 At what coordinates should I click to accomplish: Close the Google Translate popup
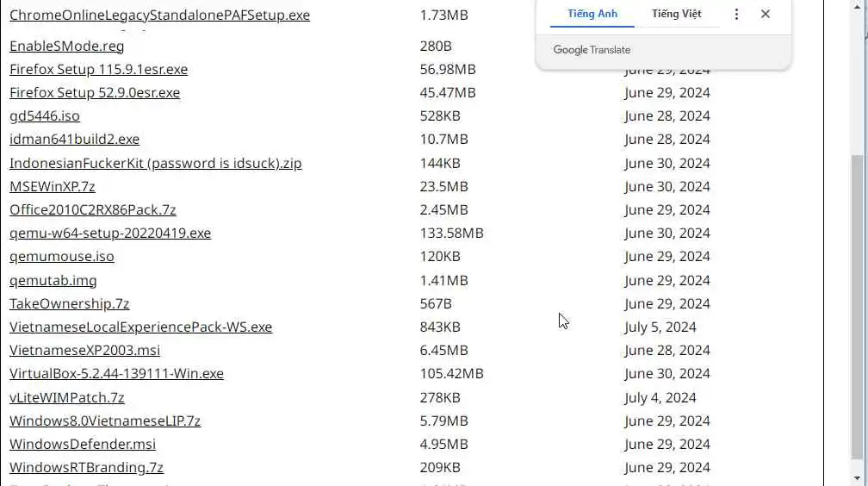tap(766, 14)
